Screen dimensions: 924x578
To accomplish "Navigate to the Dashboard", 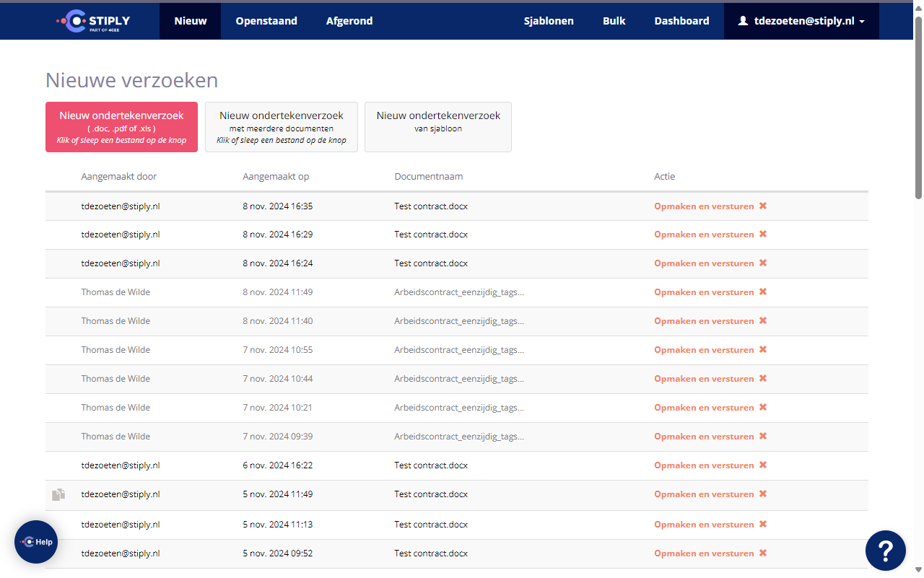I will click(x=681, y=21).
